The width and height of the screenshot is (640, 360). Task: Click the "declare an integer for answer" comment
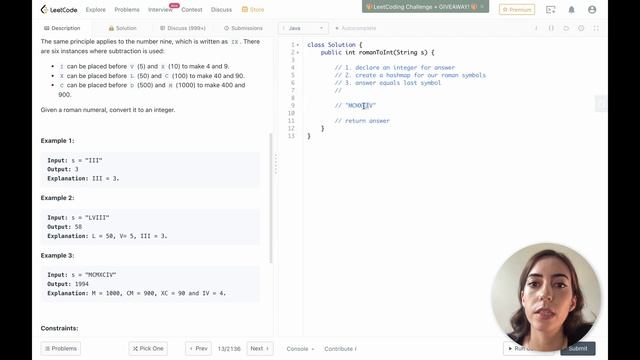[x=395, y=68]
